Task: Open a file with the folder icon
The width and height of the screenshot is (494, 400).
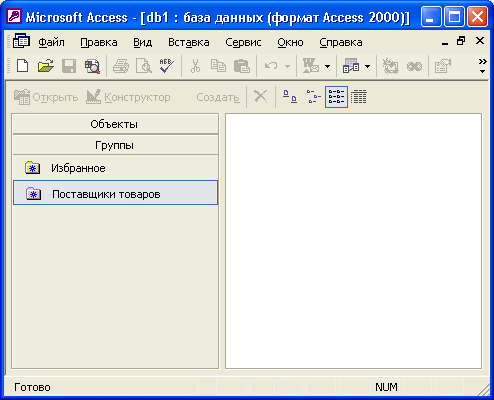Action: 46,66
